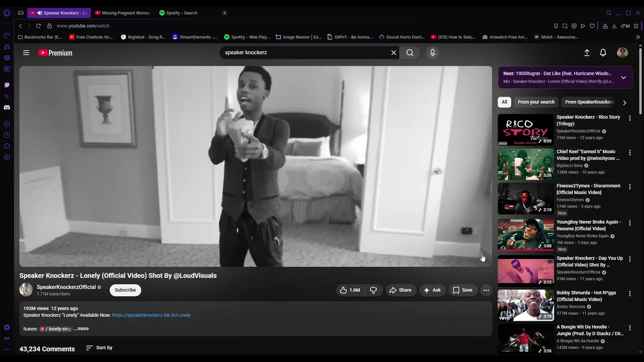Share the Lonely video
Screen dimensions: 644x362
pos(400,290)
